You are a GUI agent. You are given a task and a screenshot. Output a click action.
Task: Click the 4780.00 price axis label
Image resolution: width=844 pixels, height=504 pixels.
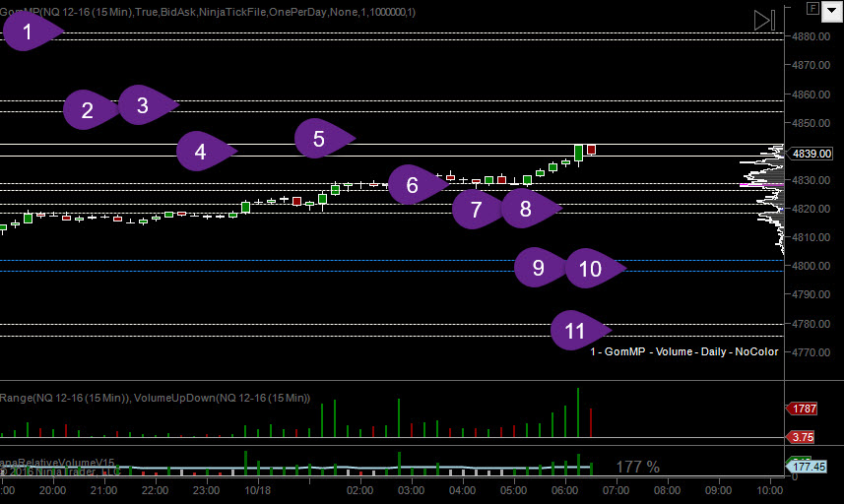(x=811, y=324)
